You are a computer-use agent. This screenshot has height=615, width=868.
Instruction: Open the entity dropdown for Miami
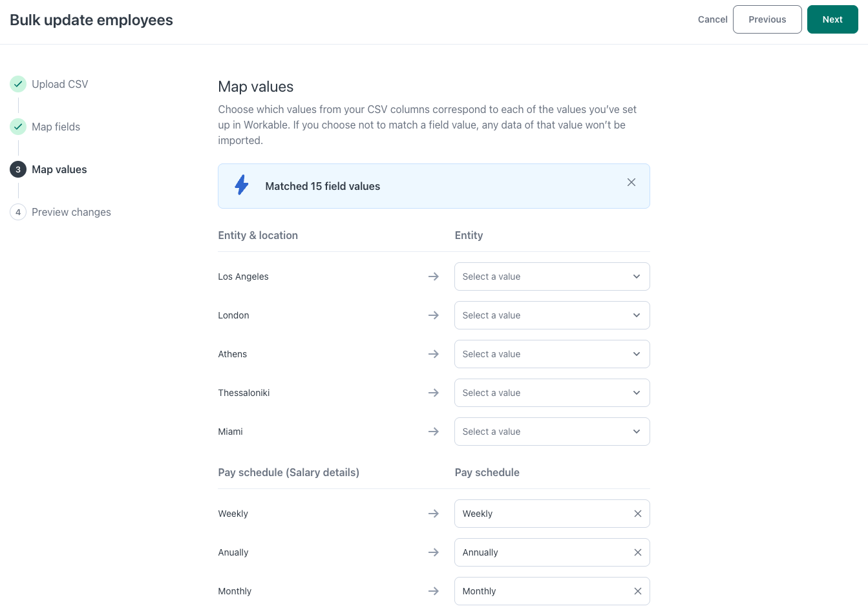tap(551, 432)
